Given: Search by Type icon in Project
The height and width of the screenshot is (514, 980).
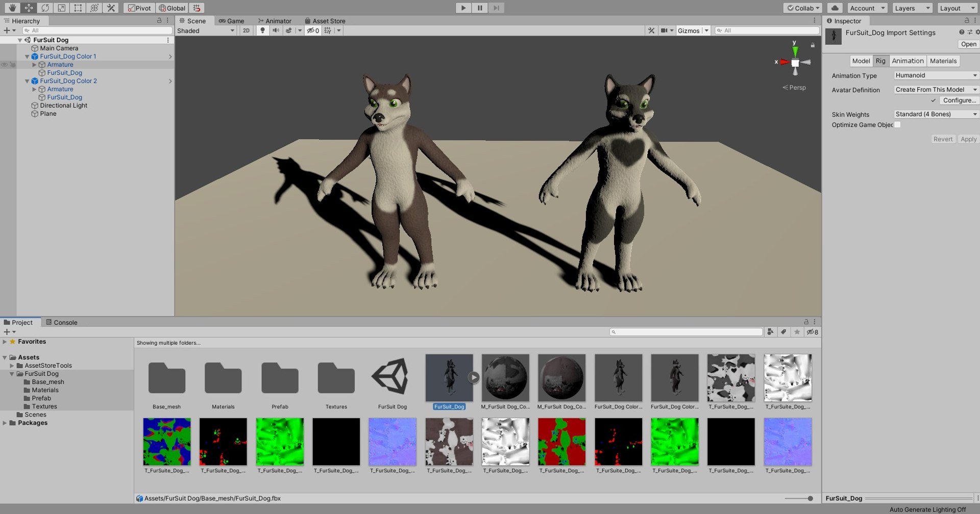Looking at the screenshot, I should (770, 332).
